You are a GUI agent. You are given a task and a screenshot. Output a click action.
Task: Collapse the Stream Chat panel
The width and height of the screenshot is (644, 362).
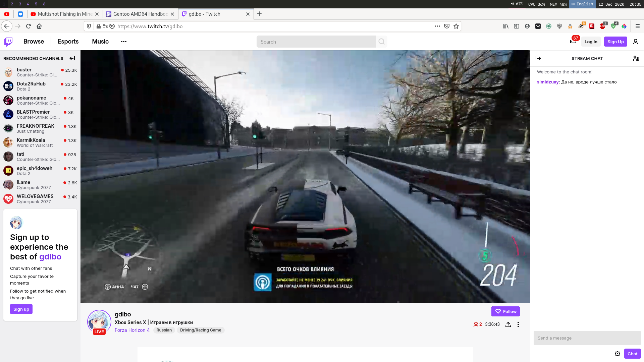pyautogui.click(x=538, y=58)
